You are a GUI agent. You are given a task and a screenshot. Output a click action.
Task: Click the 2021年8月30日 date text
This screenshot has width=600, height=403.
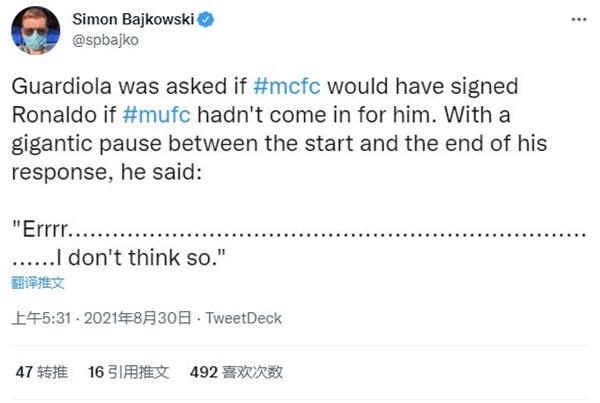pyautogui.click(x=137, y=318)
